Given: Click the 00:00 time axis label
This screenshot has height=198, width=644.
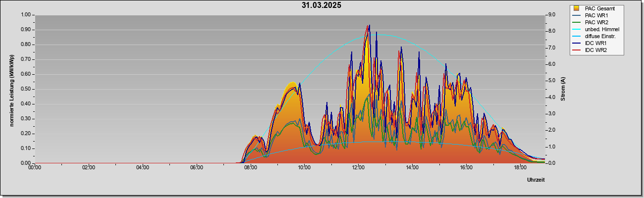Looking at the screenshot, I should tap(35, 168).
